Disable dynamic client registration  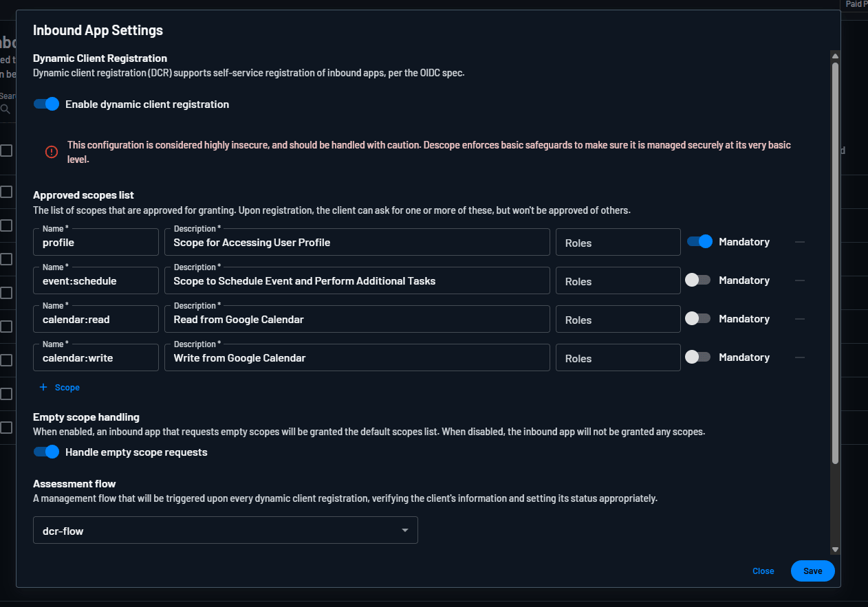[45, 104]
